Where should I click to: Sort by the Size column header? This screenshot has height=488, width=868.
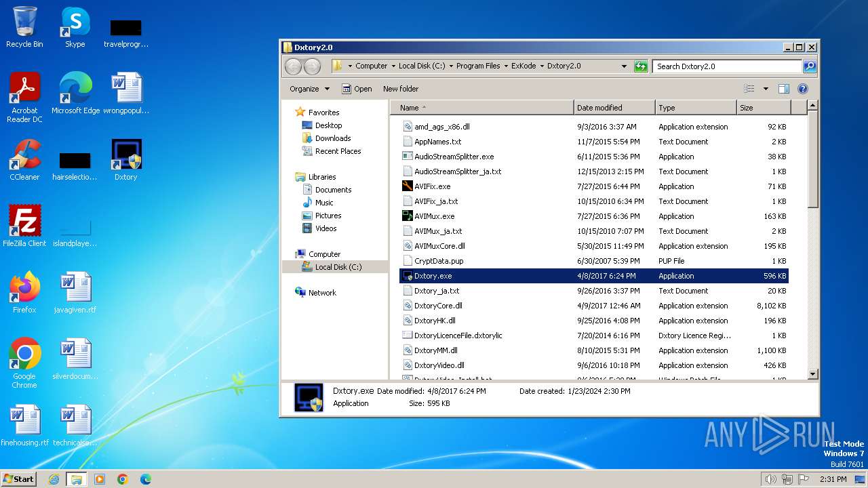764,108
